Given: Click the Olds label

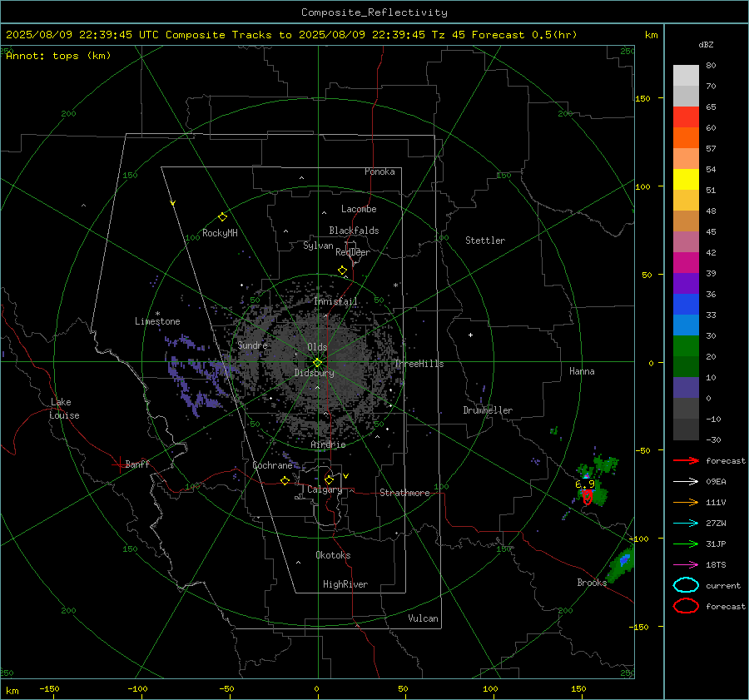Looking at the screenshot, I should tap(317, 347).
